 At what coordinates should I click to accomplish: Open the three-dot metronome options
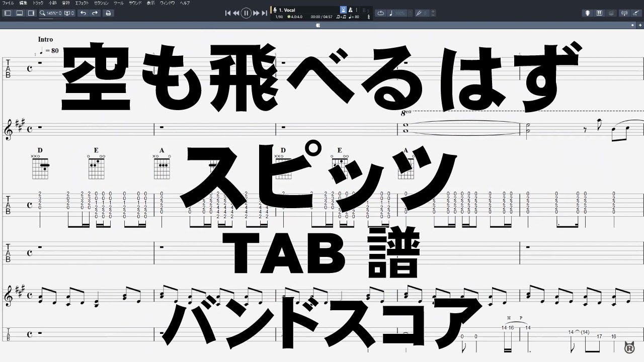click(x=357, y=10)
